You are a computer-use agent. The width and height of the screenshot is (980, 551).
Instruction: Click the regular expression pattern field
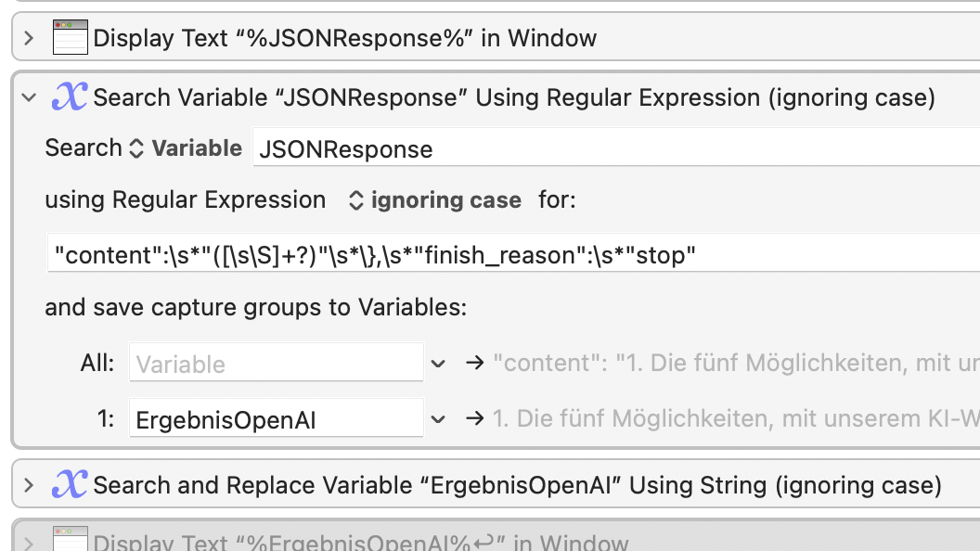click(514, 253)
